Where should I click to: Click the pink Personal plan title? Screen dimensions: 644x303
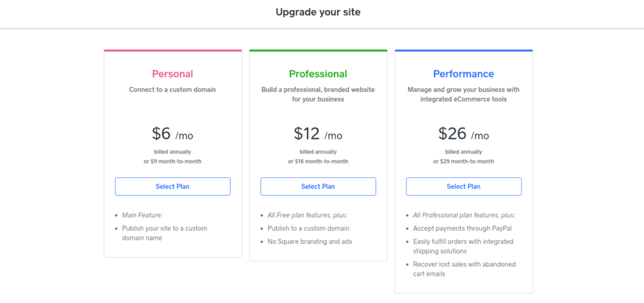tap(172, 74)
